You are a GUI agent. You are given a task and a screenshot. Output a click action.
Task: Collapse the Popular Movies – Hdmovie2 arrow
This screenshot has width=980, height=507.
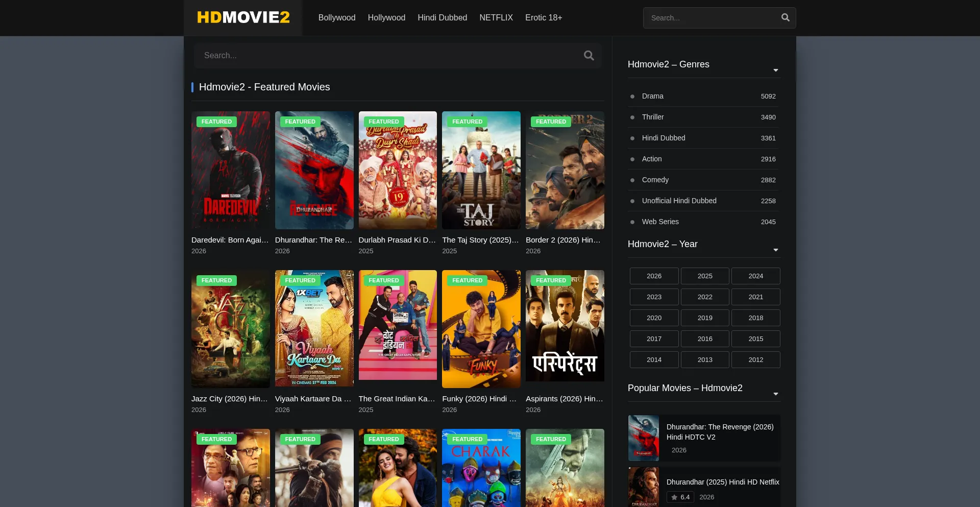(776, 394)
